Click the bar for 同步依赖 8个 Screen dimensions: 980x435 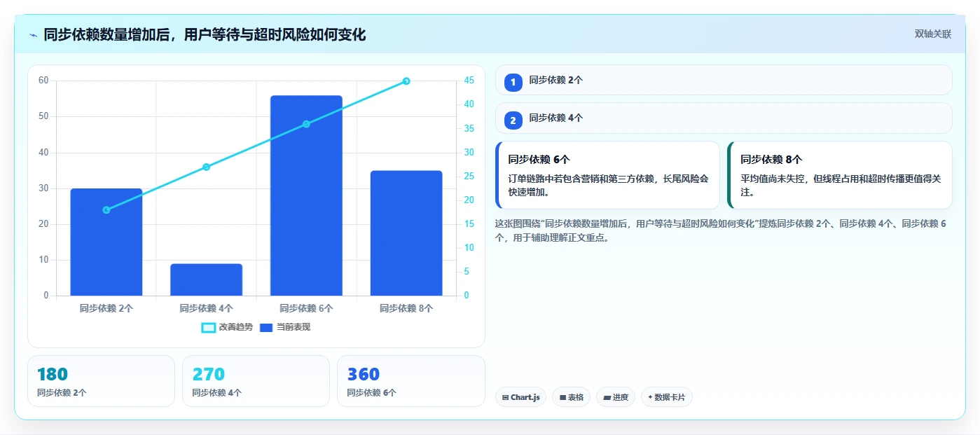tap(406, 233)
